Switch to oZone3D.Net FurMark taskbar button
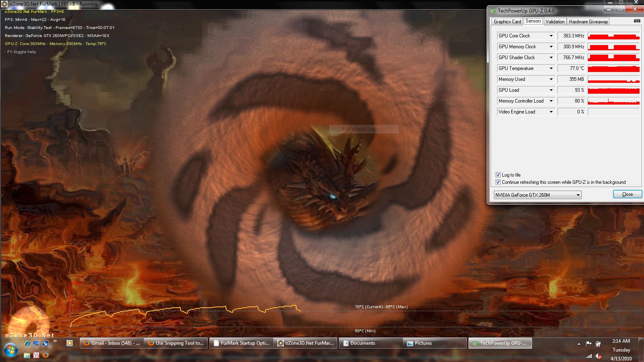The height and width of the screenshot is (362, 644). pyautogui.click(x=305, y=343)
